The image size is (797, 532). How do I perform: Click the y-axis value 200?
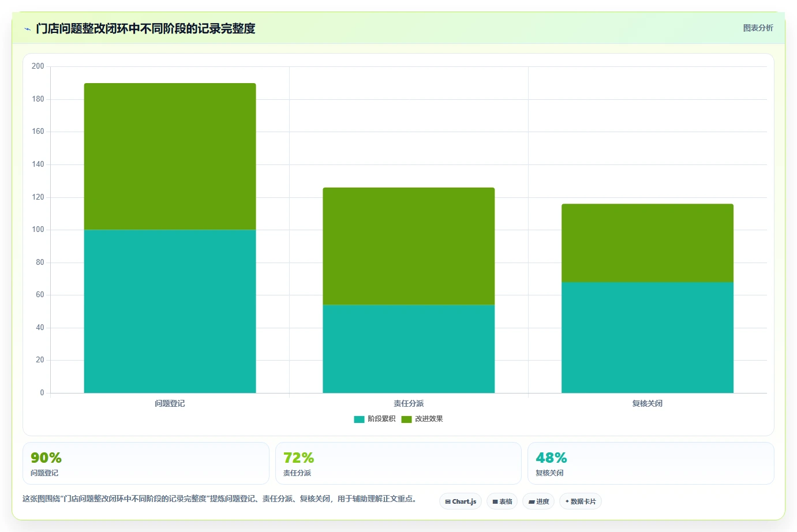click(x=38, y=66)
